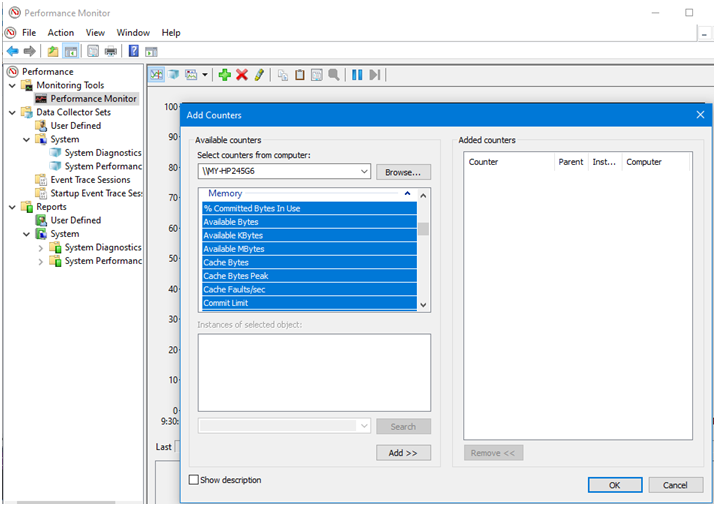Select % Committed Bytes In Use counter

(309, 208)
